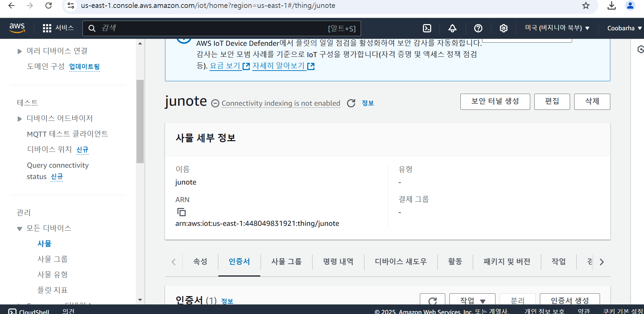Switch to 속성 tab
This screenshot has width=644, height=314.
[x=200, y=262]
